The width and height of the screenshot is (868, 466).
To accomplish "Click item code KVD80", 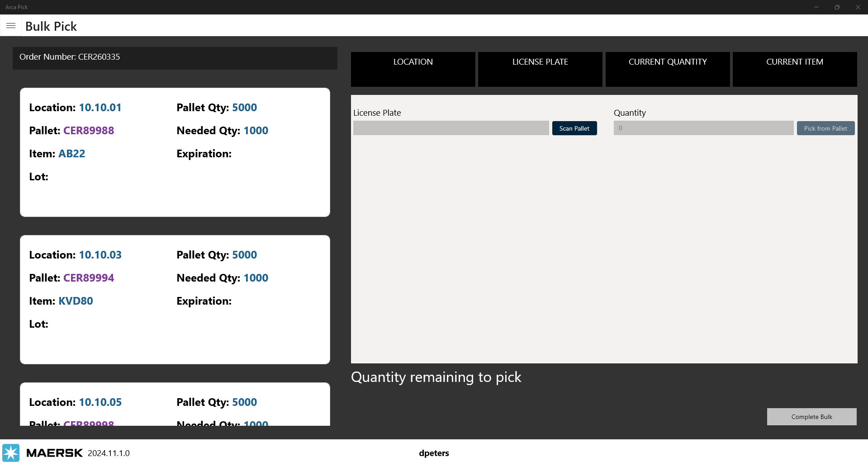I will click(76, 301).
